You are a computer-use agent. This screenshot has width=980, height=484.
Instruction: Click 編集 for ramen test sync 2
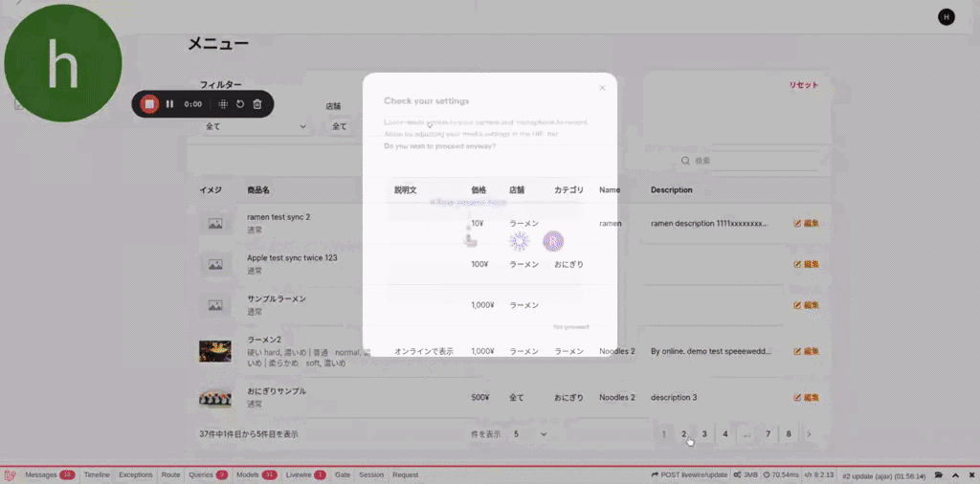click(806, 224)
